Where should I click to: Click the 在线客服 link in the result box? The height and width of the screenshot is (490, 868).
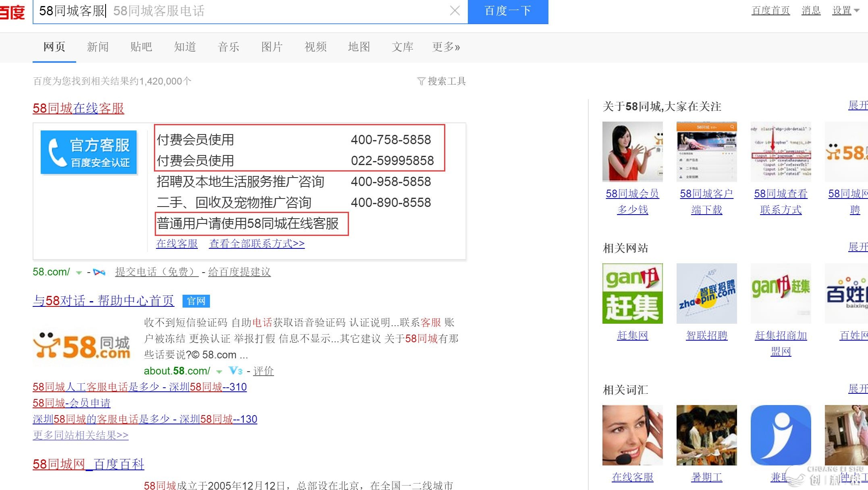[177, 244]
